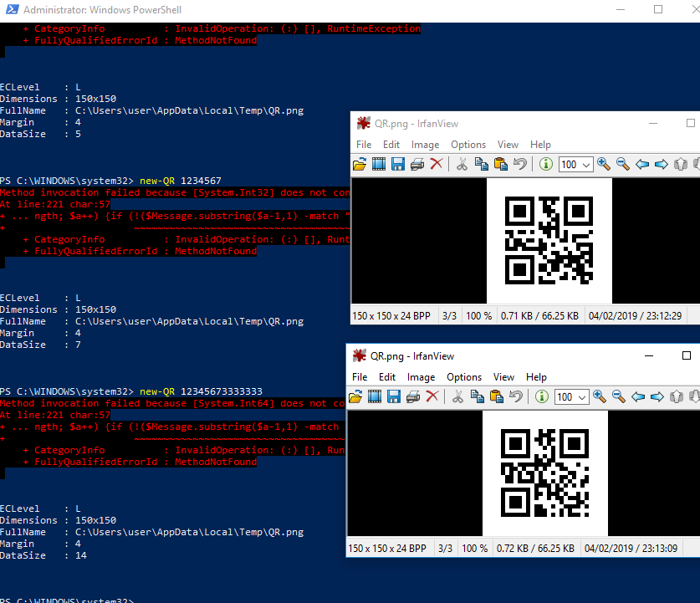This screenshot has width=700, height=603.
Task: Click status text '04/02/2019 / 23:13:09'
Action: [631, 549]
